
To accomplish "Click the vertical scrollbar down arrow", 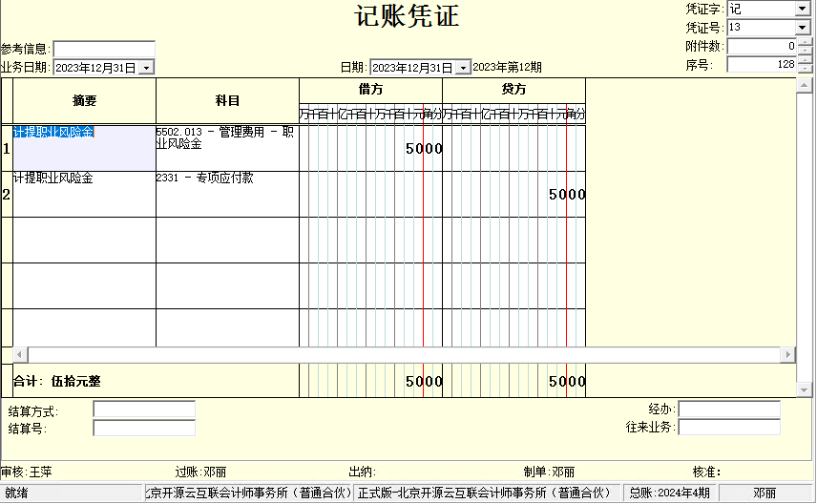I will [x=805, y=390].
